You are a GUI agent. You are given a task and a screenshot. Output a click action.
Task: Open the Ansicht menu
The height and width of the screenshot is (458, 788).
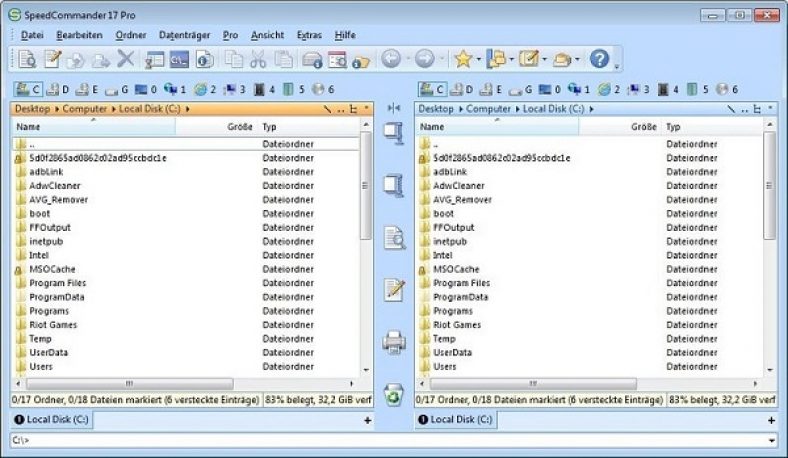[x=267, y=35]
